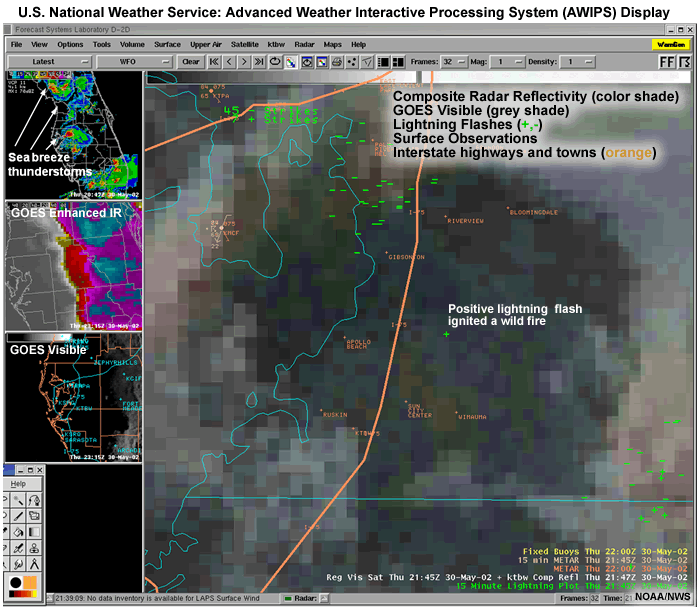Toggle the 15 min METAR legend entry
700x610 pixels.
point(603,560)
